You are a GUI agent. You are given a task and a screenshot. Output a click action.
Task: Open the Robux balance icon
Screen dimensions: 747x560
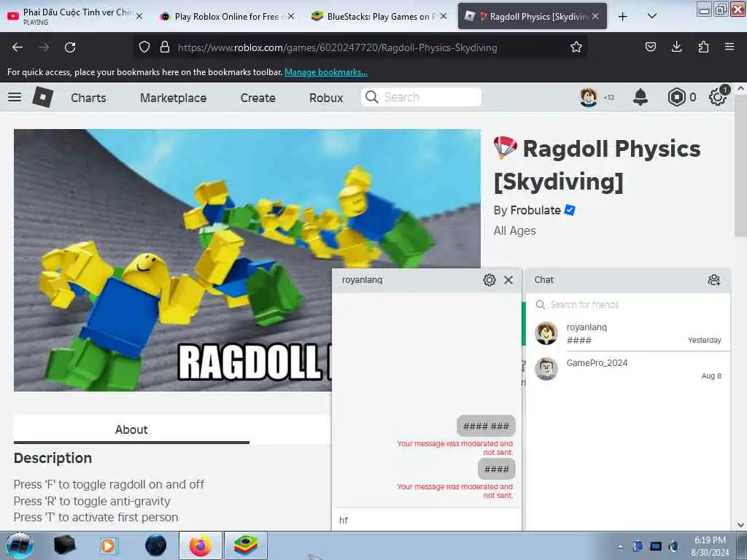(676, 97)
